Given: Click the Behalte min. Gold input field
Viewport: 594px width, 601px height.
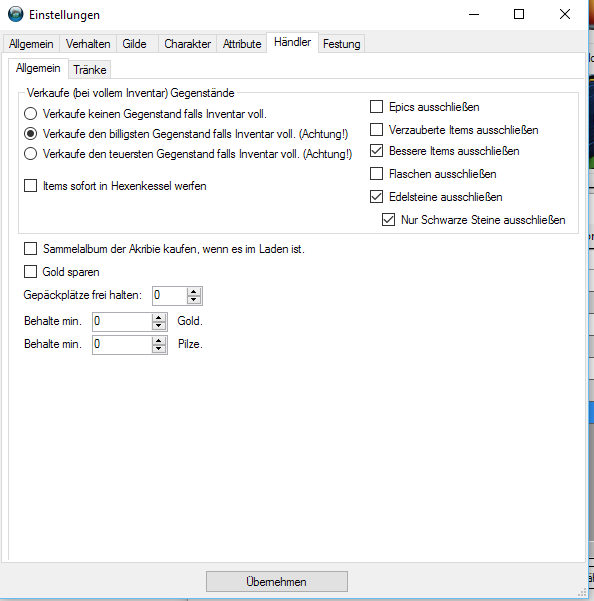Looking at the screenshot, I should (x=123, y=321).
